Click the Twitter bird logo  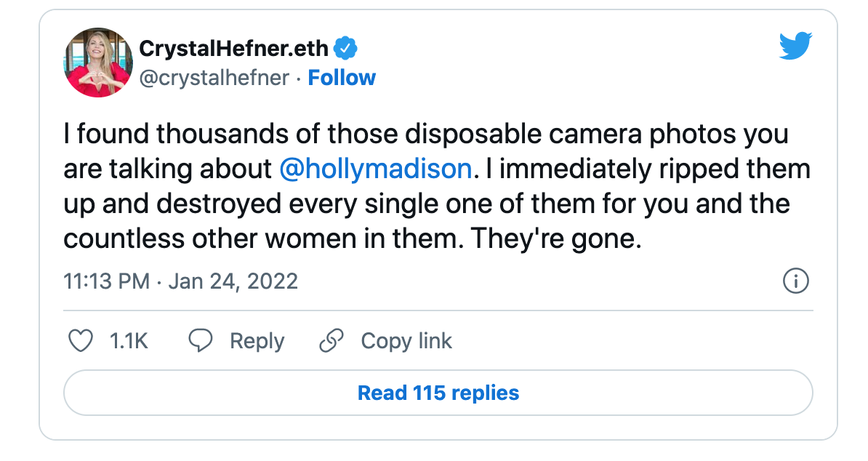click(x=795, y=46)
